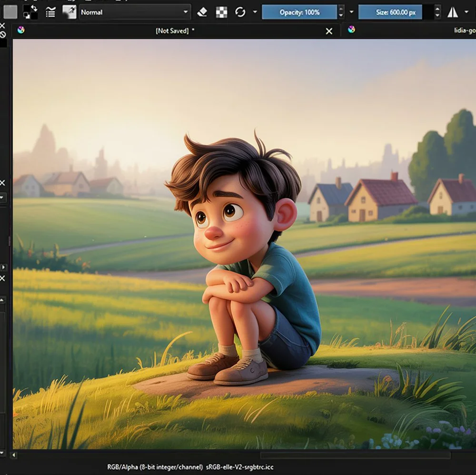The image size is (476, 475).
Task: Reload the original brush preset
Action: (x=240, y=12)
